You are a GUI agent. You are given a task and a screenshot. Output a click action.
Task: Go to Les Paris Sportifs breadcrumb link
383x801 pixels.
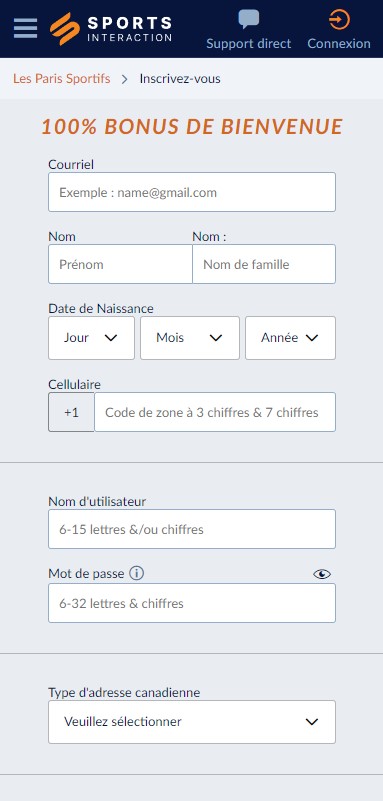62,79
